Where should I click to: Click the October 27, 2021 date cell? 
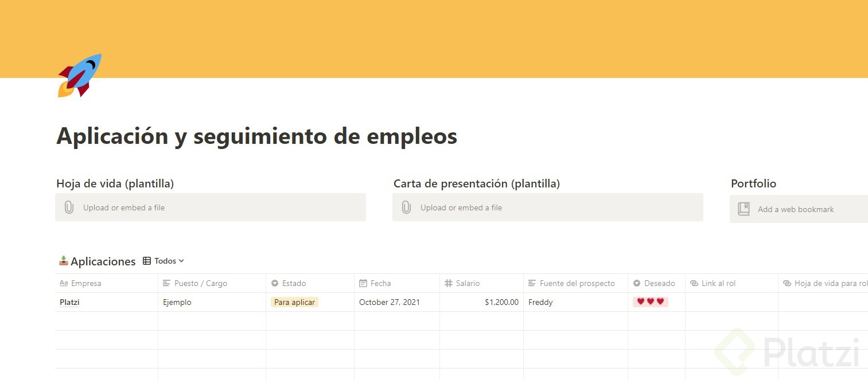point(390,302)
